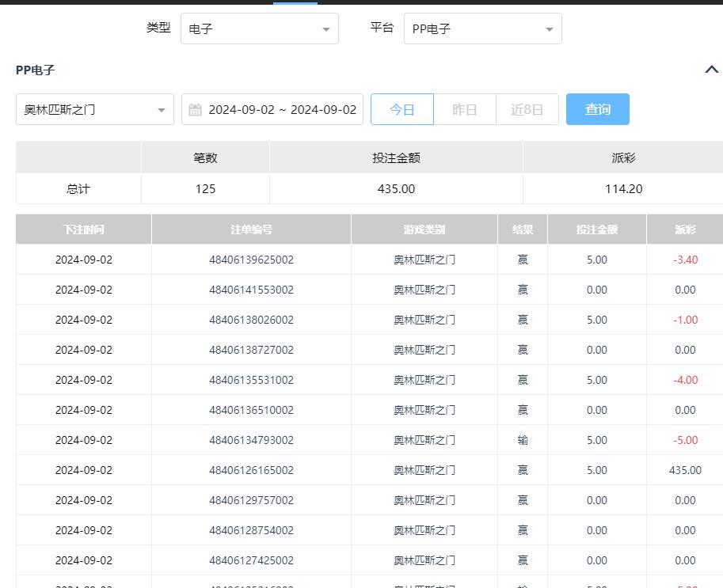Image resolution: width=723 pixels, height=588 pixels.
Task: Click the 下注时间 column header
Action: pos(83,230)
